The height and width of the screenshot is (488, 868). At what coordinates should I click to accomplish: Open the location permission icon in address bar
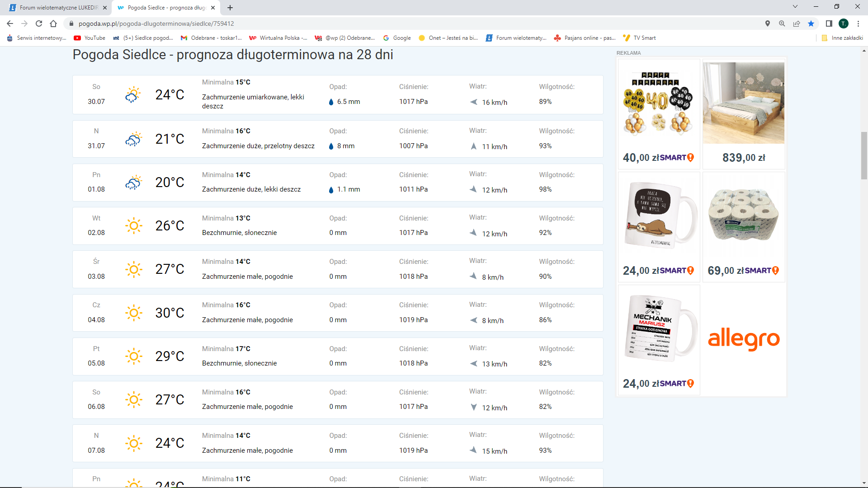click(767, 23)
